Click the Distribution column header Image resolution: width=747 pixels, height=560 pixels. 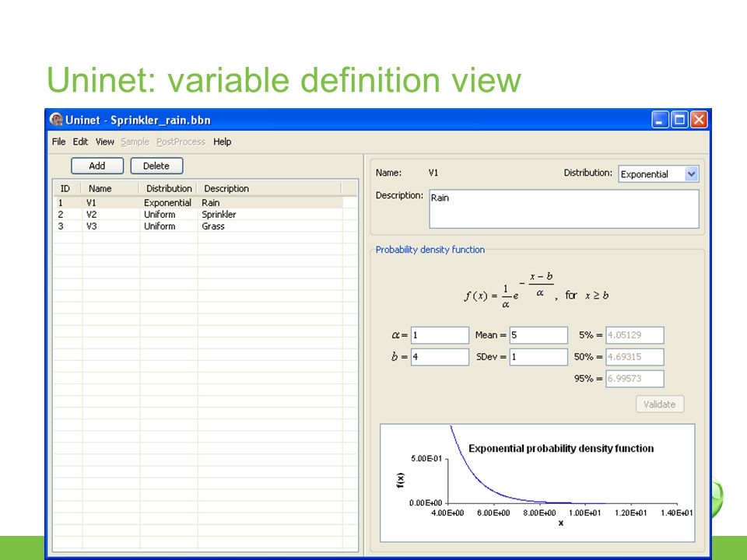click(x=168, y=188)
